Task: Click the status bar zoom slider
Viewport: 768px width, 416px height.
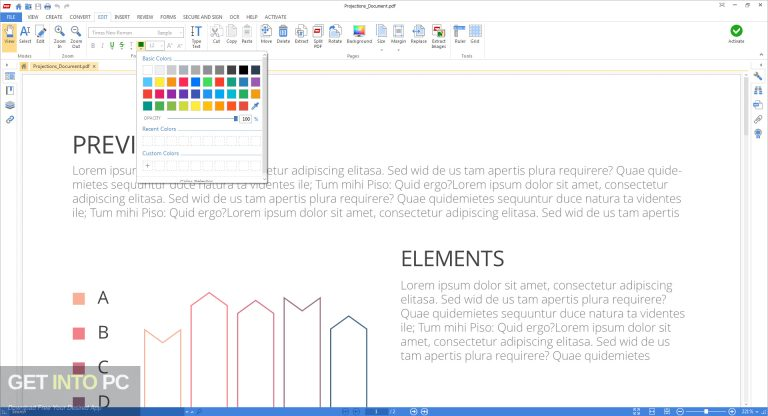Action: (x=706, y=412)
